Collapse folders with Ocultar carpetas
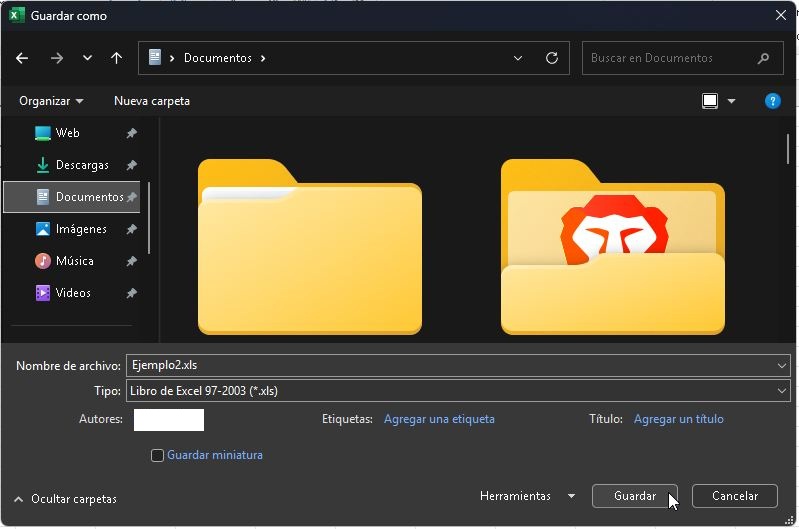Viewport: 799px width, 529px height. [x=65, y=499]
